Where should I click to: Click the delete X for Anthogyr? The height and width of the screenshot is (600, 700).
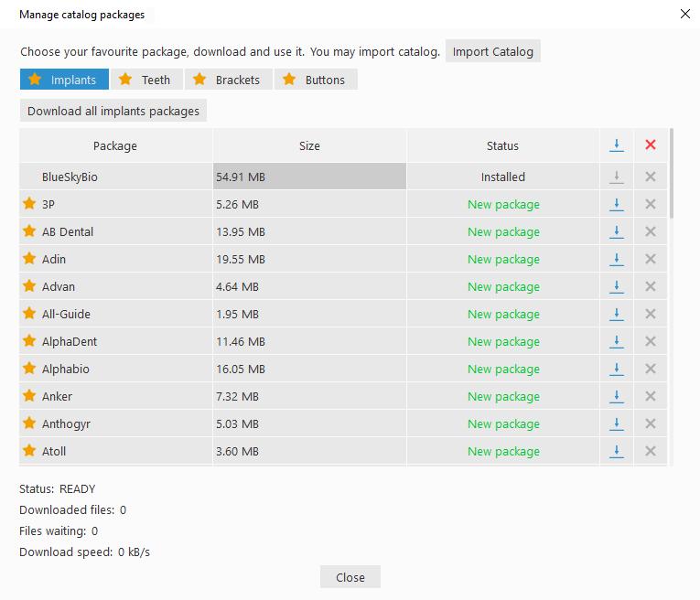pyautogui.click(x=651, y=423)
